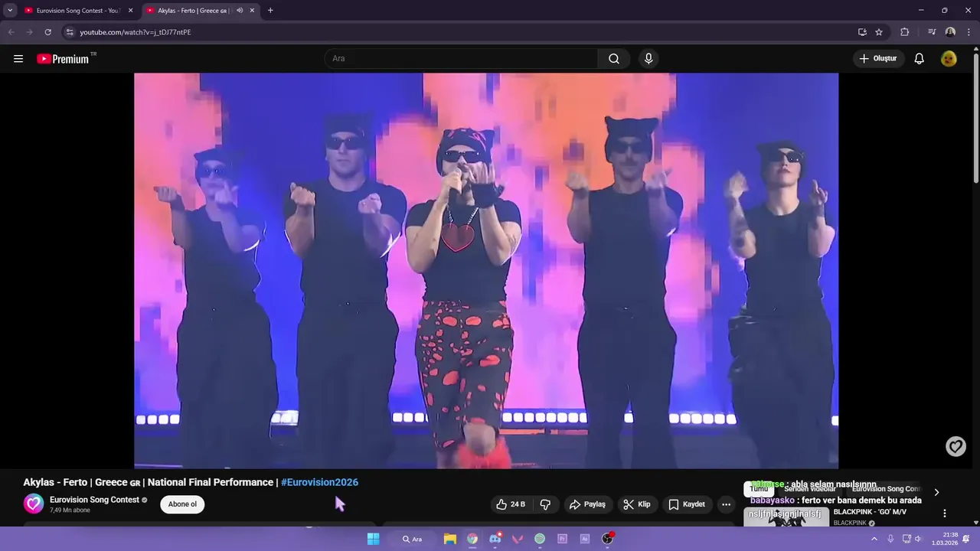Viewport: 980px width, 551px height.
Task: Open Premiere Pro from taskbar
Action: pyautogui.click(x=562, y=539)
